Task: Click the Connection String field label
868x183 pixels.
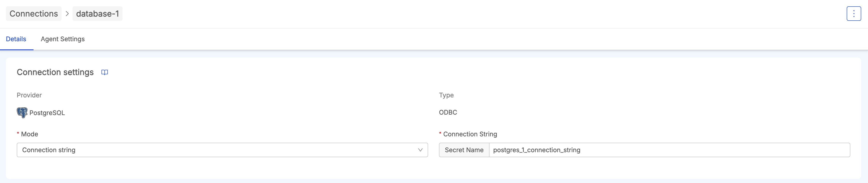Action: pyautogui.click(x=470, y=134)
